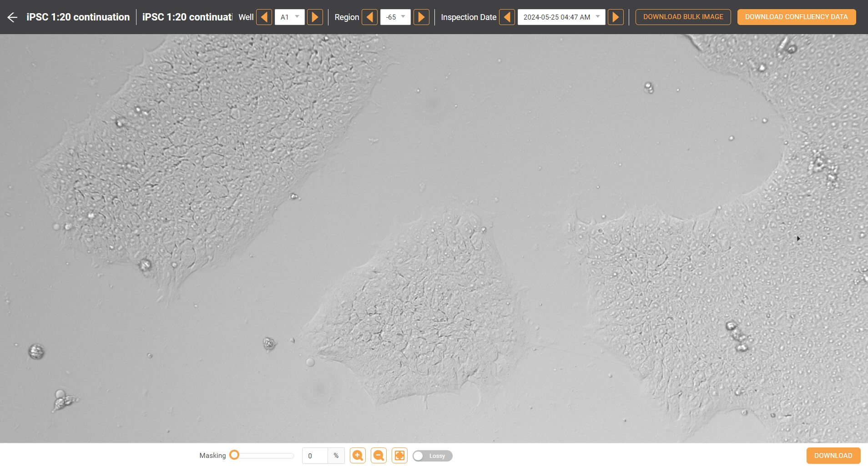Screen dimensions: 868x467
Task: Go to the next well
Action: pos(315,17)
